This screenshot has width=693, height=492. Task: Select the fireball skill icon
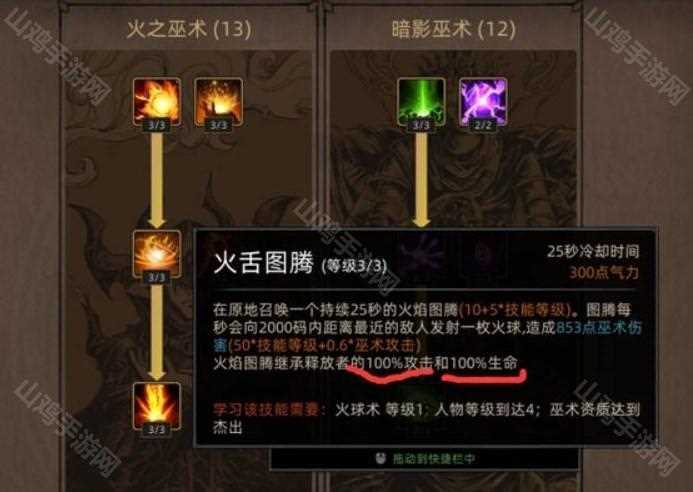157,102
